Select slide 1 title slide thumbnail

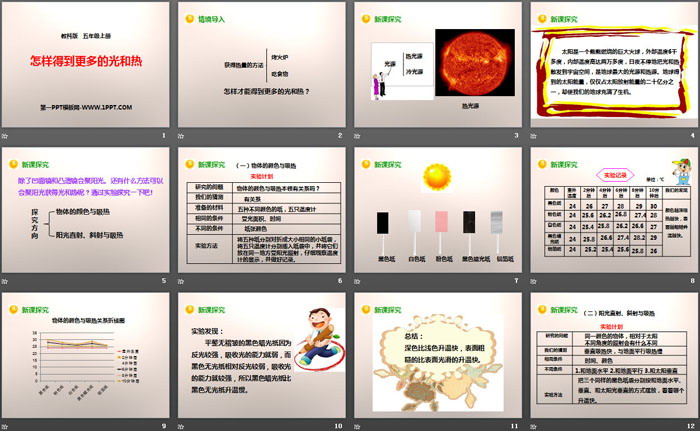click(x=86, y=65)
